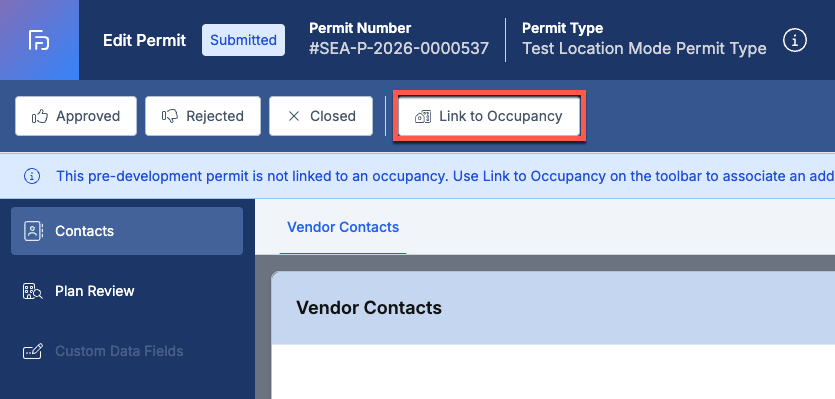835x399 pixels.
Task: Click the Rejected button
Action: pos(203,116)
